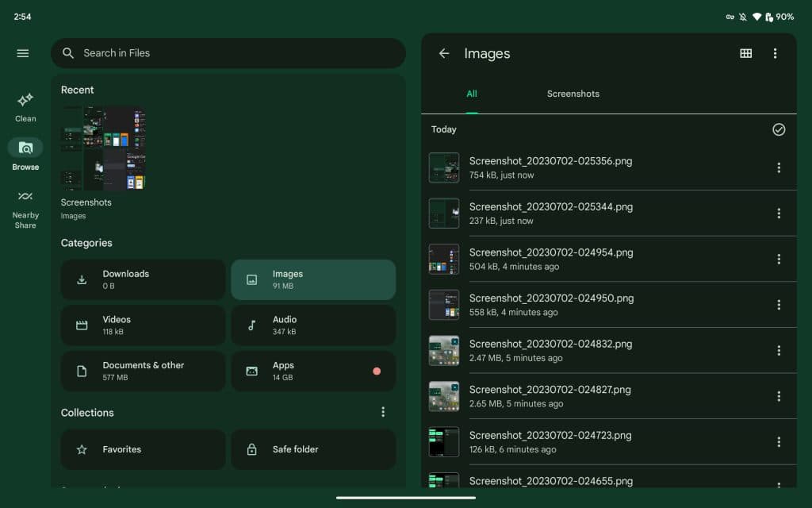This screenshot has height=508, width=812.
Task: Open the Apps category
Action: [x=313, y=371]
